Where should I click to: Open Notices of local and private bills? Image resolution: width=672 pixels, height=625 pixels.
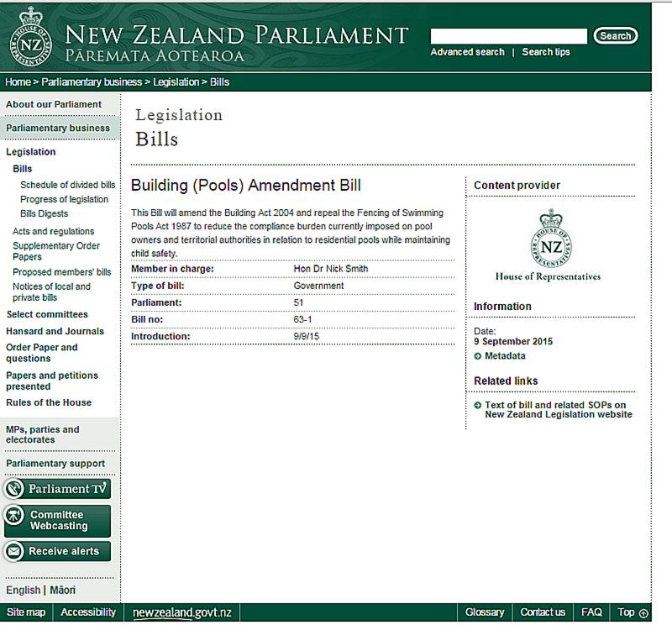[51, 292]
